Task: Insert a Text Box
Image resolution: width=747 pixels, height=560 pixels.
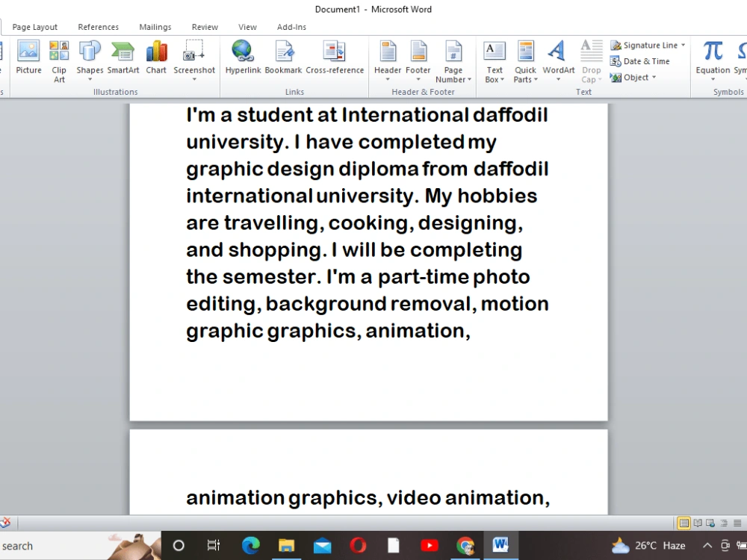Action: click(x=495, y=62)
